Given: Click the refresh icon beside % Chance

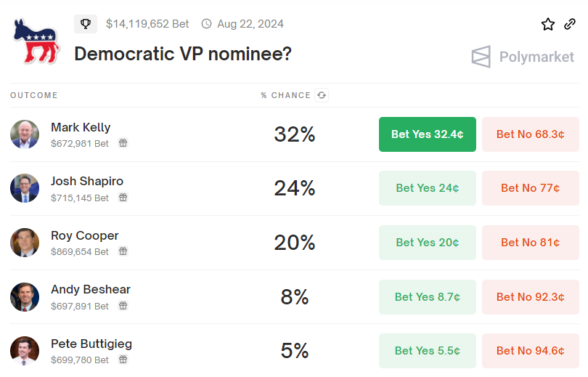Looking at the screenshot, I should pos(322,95).
